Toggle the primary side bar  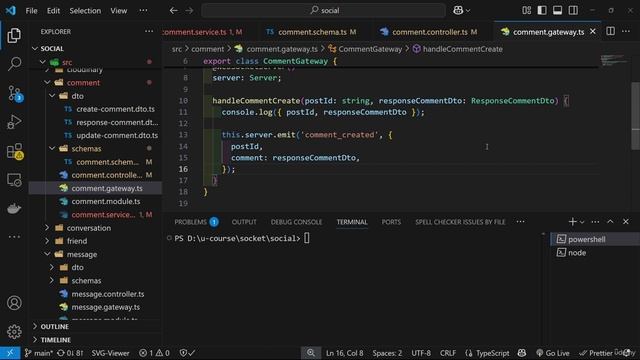coord(542,11)
